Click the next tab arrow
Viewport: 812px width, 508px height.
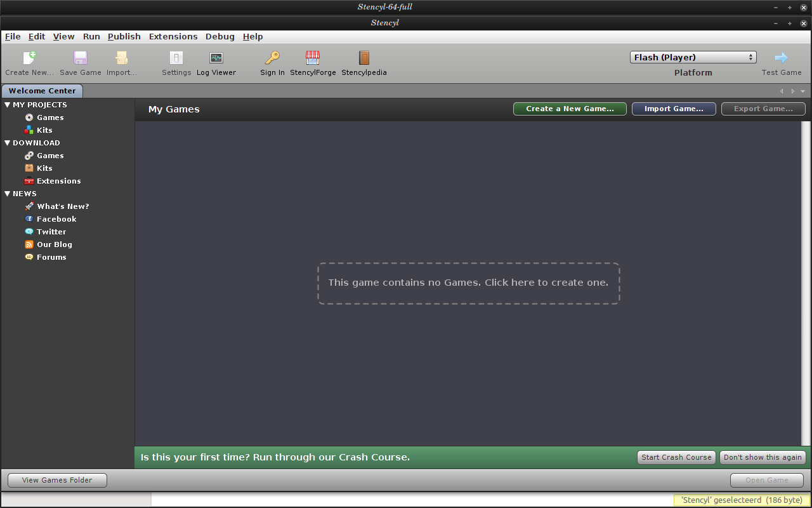click(792, 91)
